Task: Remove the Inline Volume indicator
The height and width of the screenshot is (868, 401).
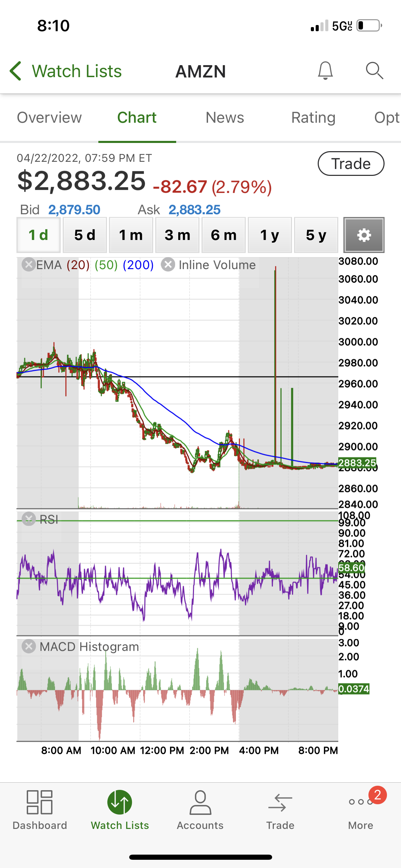Action: tap(168, 265)
